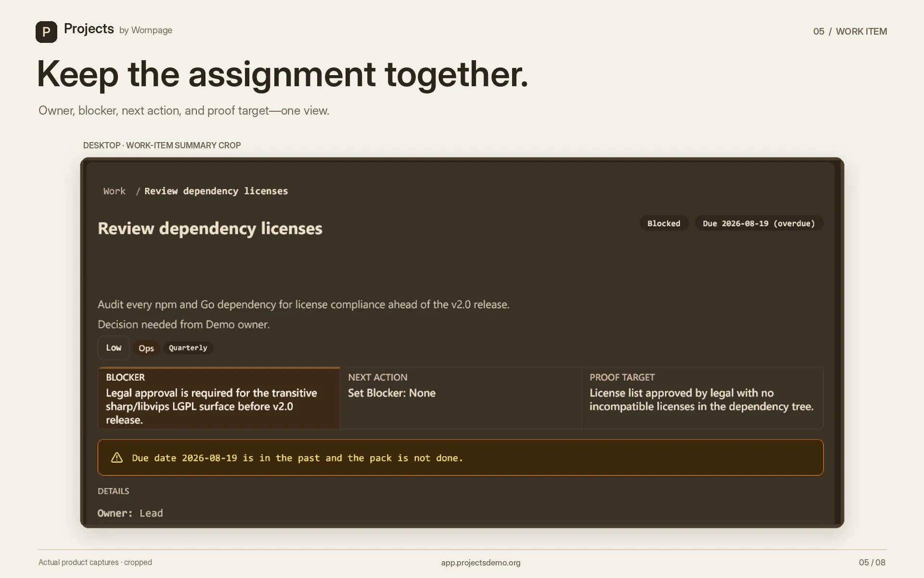Select the Ops tag chip

click(x=146, y=348)
